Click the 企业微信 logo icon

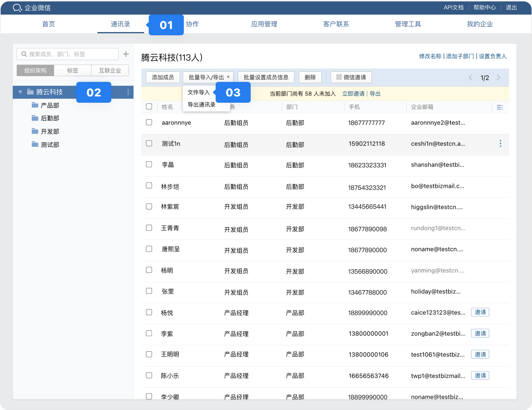tap(17, 8)
